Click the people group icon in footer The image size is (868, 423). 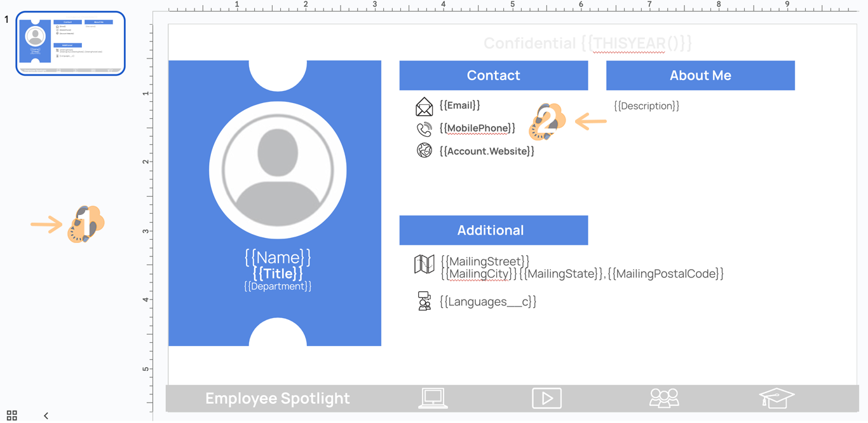tap(663, 398)
